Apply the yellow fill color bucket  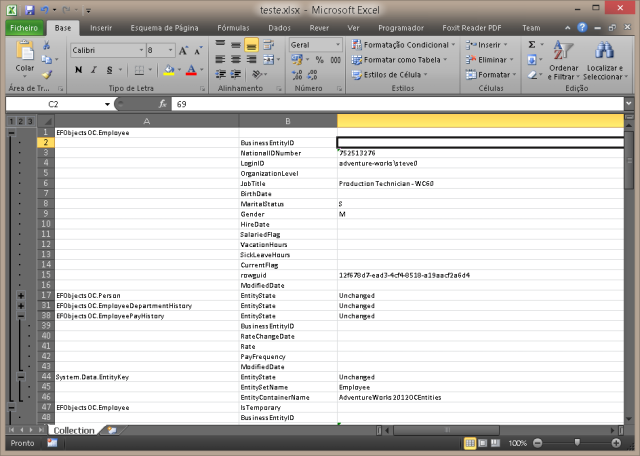click(x=169, y=70)
